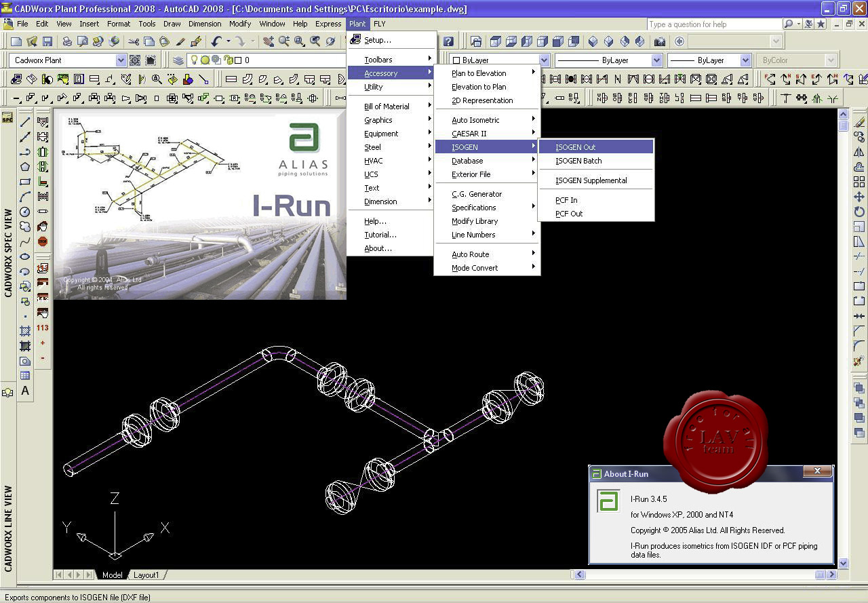This screenshot has width=868, height=603.
Task: Click the Save drawing icon
Action: coord(46,41)
